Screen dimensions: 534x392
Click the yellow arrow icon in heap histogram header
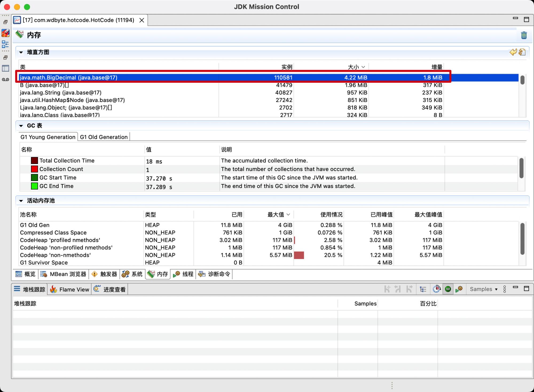pyautogui.click(x=513, y=52)
